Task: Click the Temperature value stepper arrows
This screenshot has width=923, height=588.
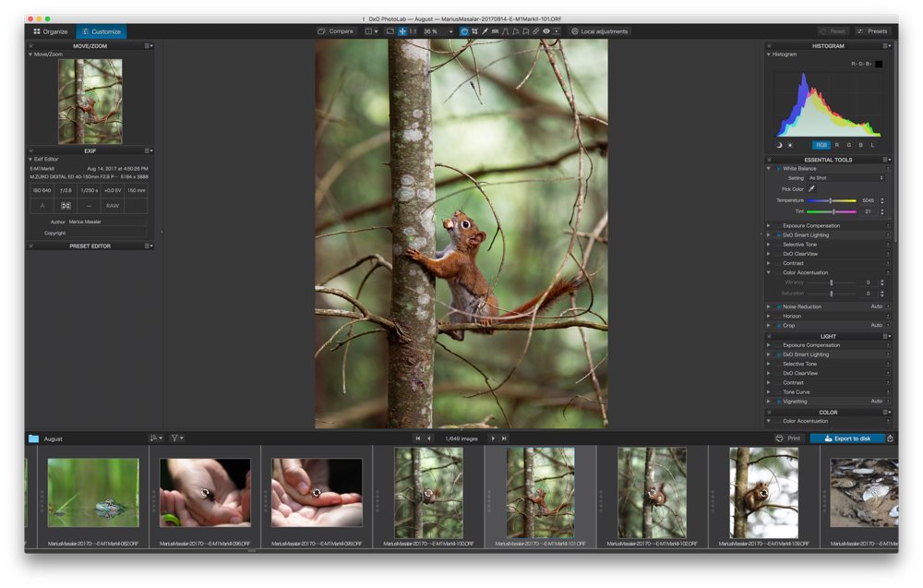Action: point(881,200)
